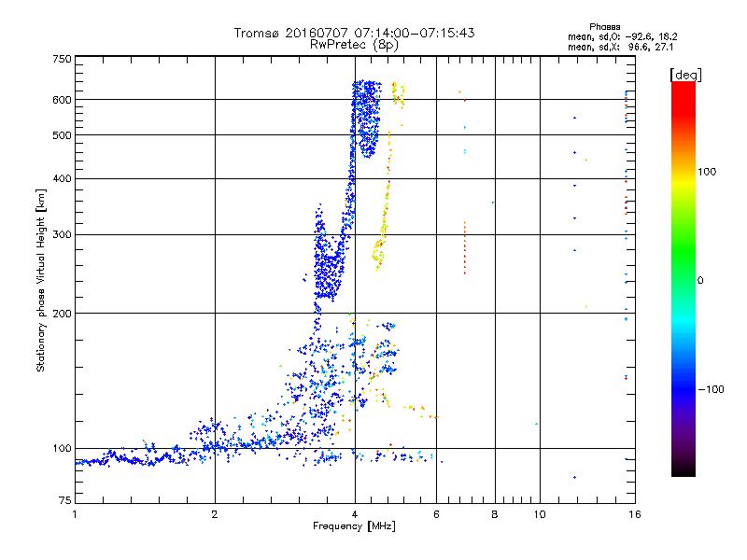Click the 'mean, sd,O: -92.6, 18.2' statistic

(x=622, y=36)
